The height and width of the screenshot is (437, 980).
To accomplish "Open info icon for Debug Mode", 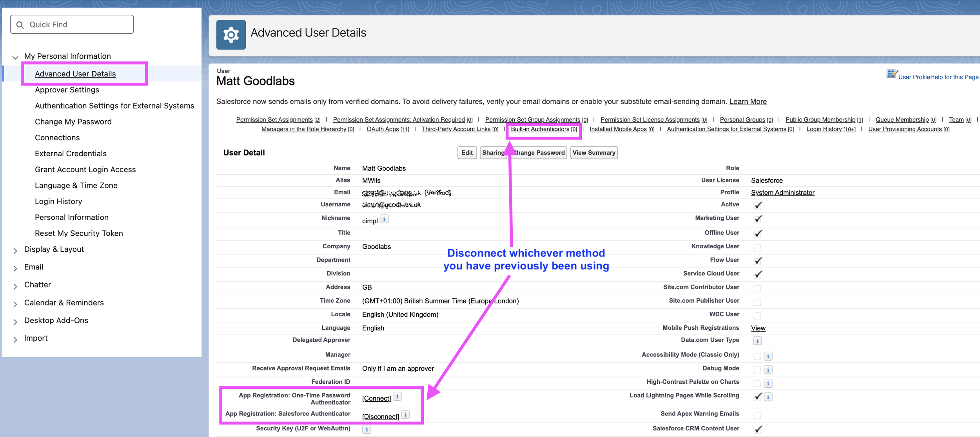I will (x=768, y=370).
